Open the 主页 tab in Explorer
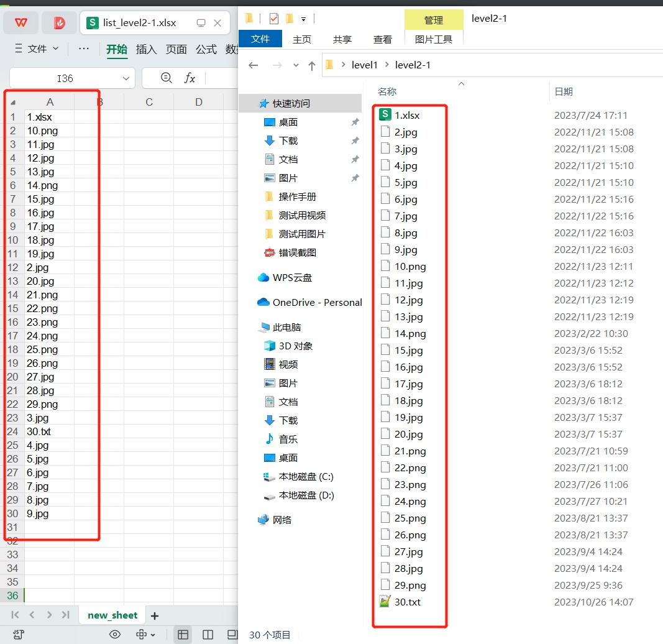The width and height of the screenshot is (663, 644). (x=302, y=39)
